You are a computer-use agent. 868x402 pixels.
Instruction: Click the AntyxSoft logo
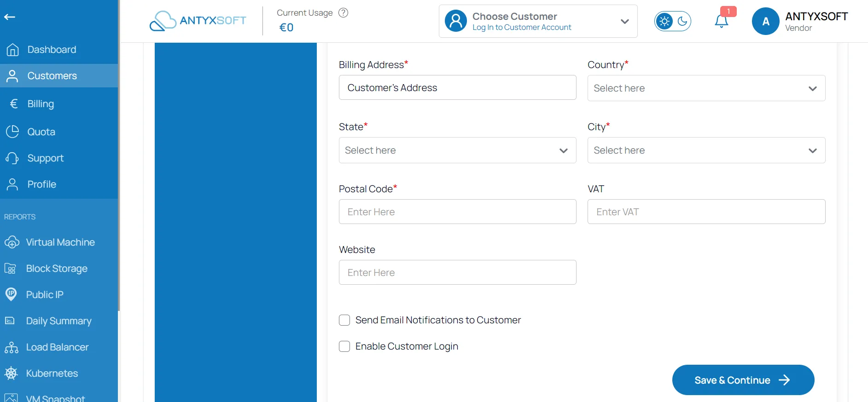pyautogui.click(x=198, y=21)
